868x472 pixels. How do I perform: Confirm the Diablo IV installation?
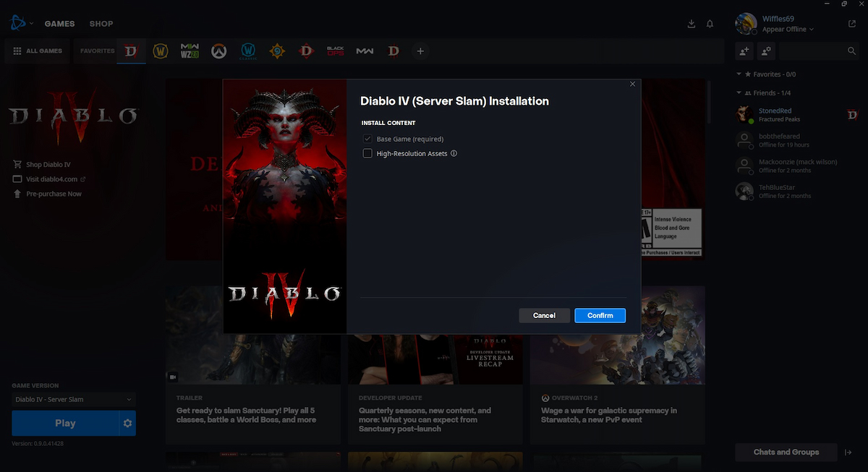pyautogui.click(x=600, y=316)
